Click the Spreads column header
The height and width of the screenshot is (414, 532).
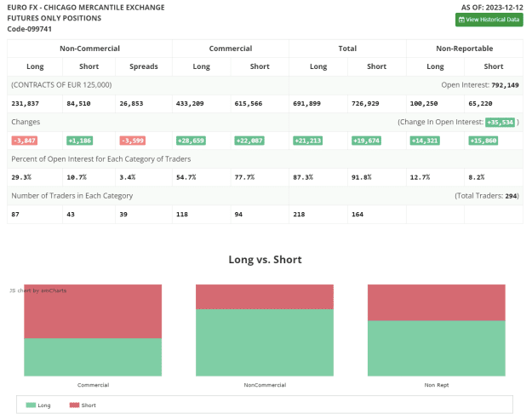tap(144, 66)
